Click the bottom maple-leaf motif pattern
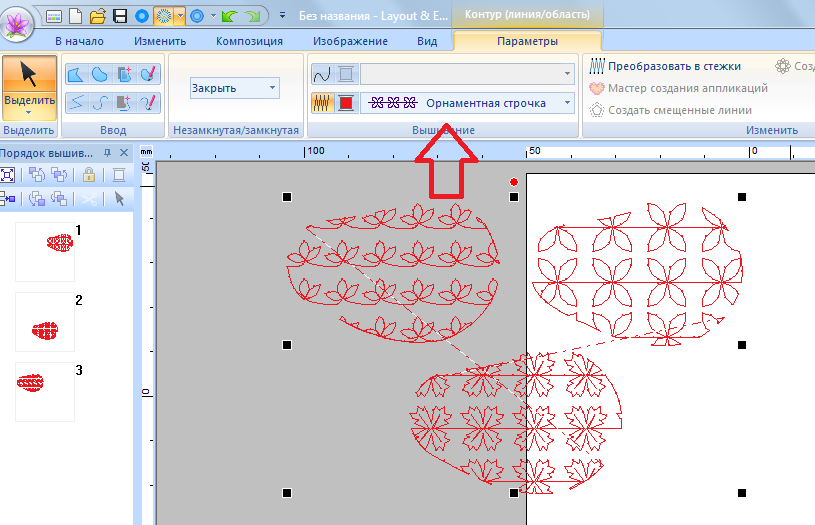This screenshot has height=525, width=815. coord(516,422)
